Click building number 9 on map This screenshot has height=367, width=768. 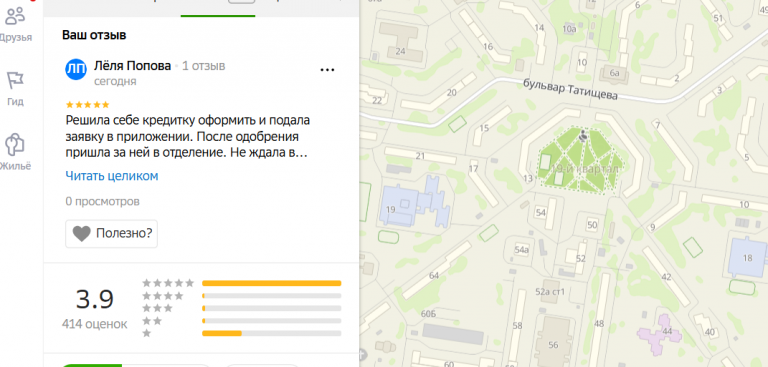pyautogui.click(x=652, y=226)
